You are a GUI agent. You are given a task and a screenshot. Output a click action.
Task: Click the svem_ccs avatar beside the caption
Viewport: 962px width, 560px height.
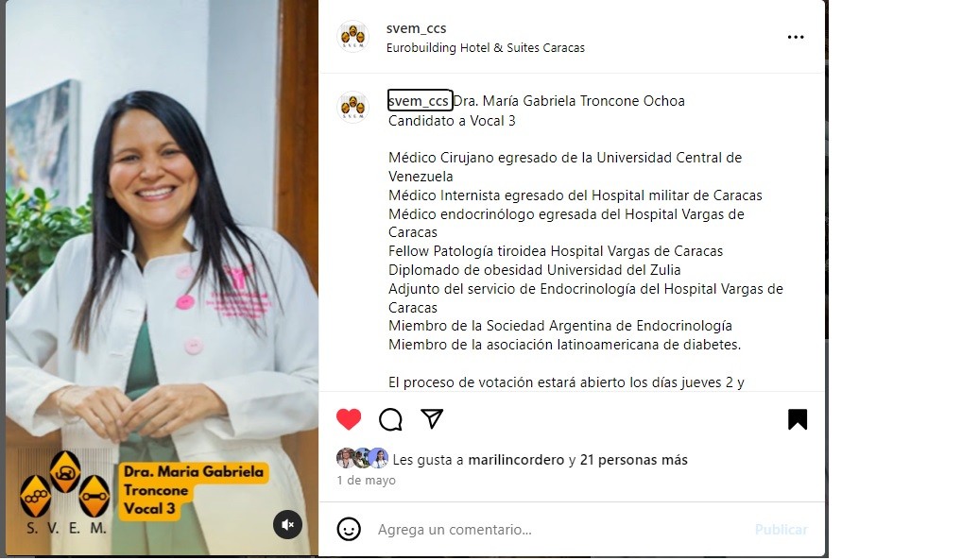pos(352,107)
